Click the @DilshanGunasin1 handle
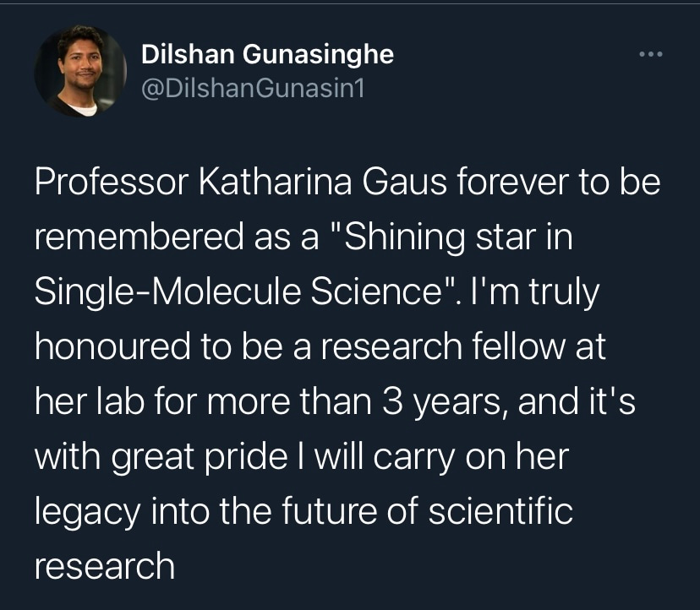The image size is (700, 610). 252,88
